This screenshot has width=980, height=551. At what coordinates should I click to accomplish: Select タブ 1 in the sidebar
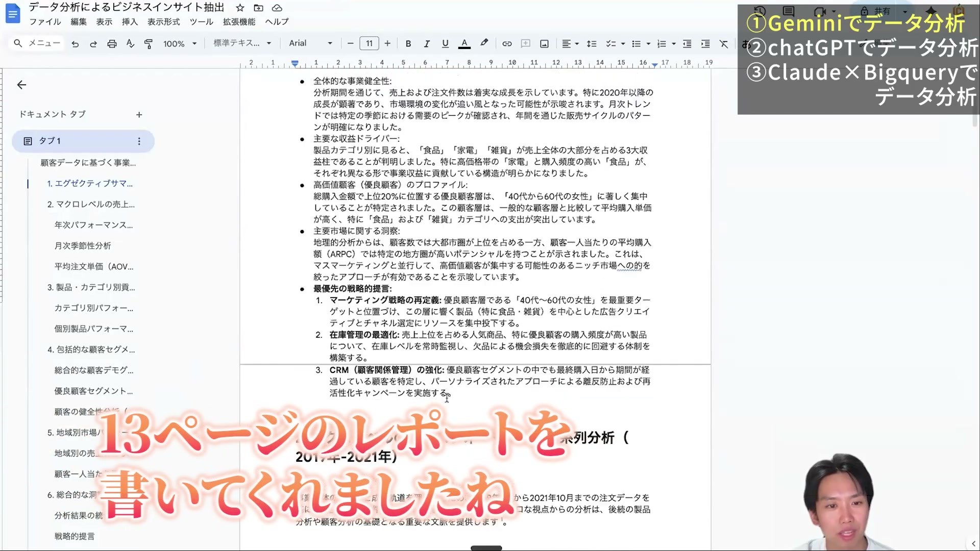tap(83, 141)
